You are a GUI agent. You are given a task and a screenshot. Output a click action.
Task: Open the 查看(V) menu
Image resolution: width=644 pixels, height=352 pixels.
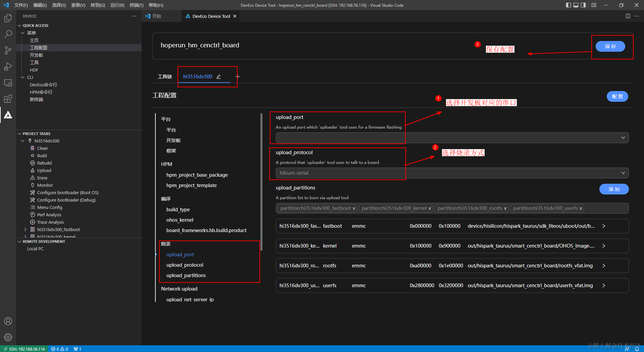tap(78, 5)
